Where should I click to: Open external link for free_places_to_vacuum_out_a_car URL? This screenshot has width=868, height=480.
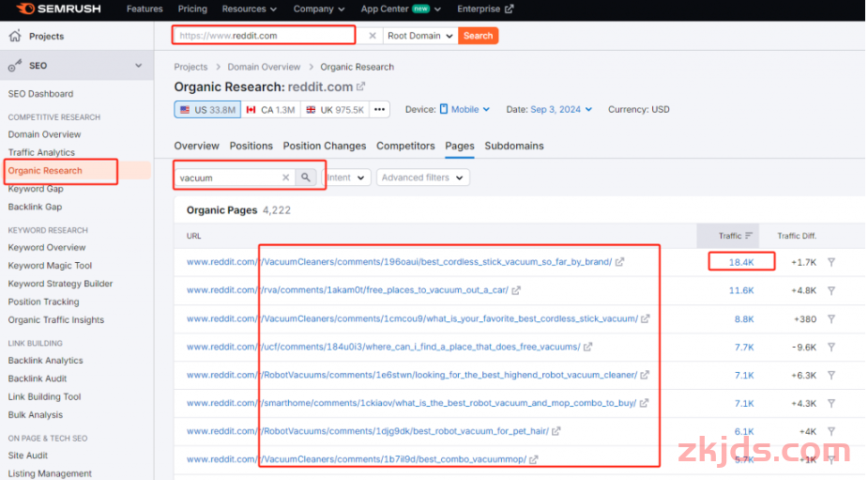coord(516,290)
